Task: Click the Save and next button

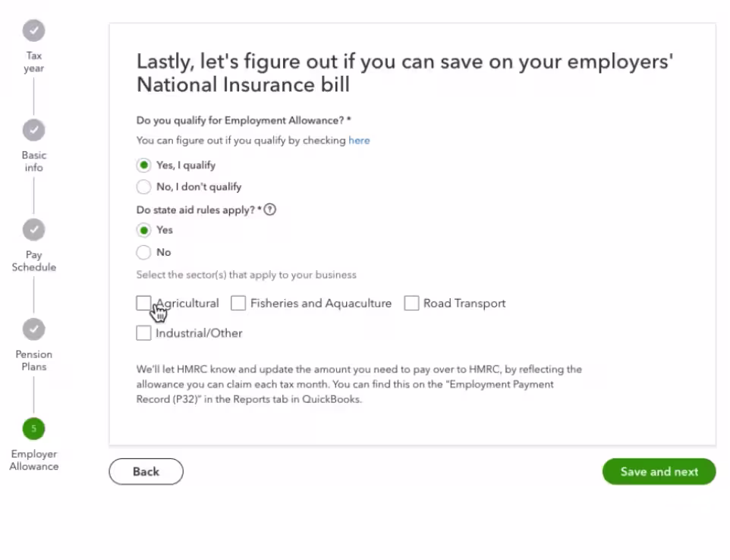Action: coord(659,471)
